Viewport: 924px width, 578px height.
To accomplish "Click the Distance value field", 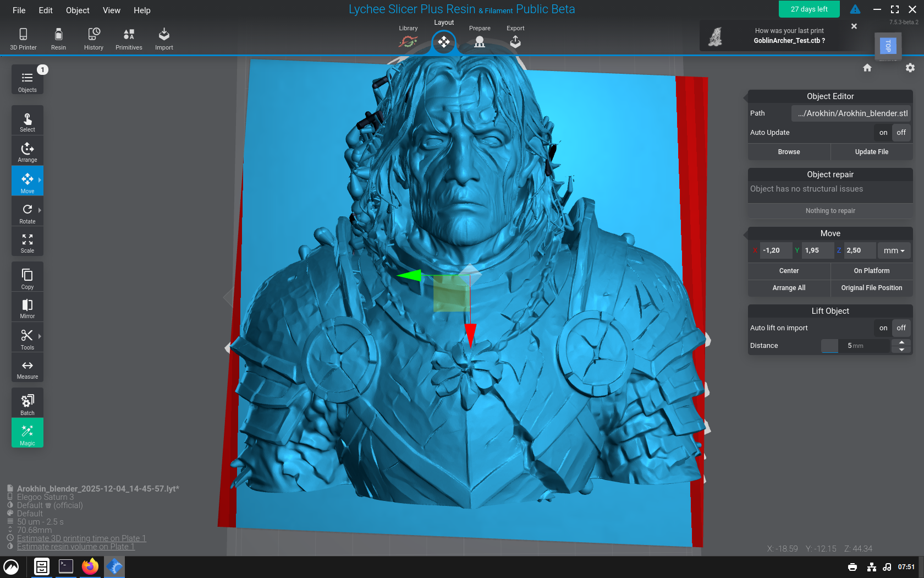I will pyautogui.click(x=855, y=346).
